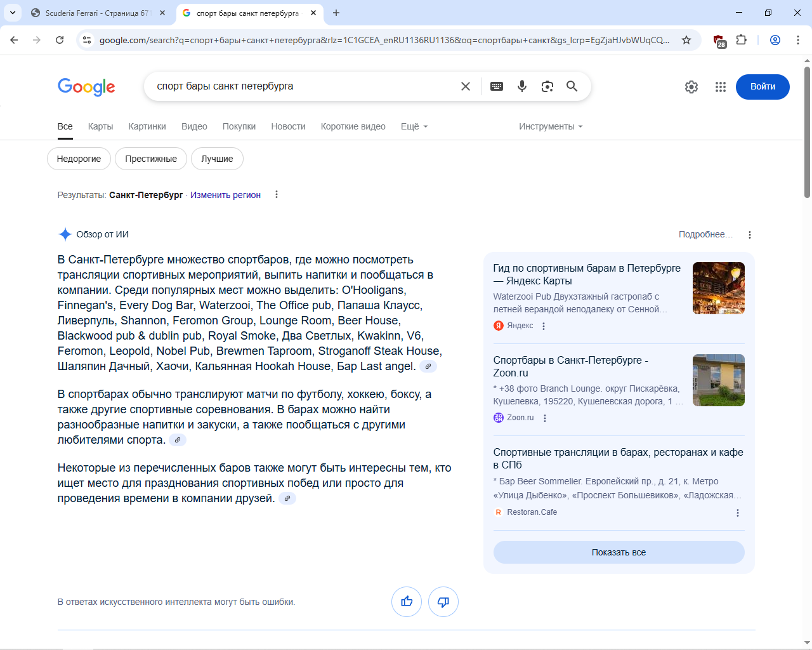Switch to the Картинки search tab
The height and width of the screenshot is (650, 812).
coord(147,126)
